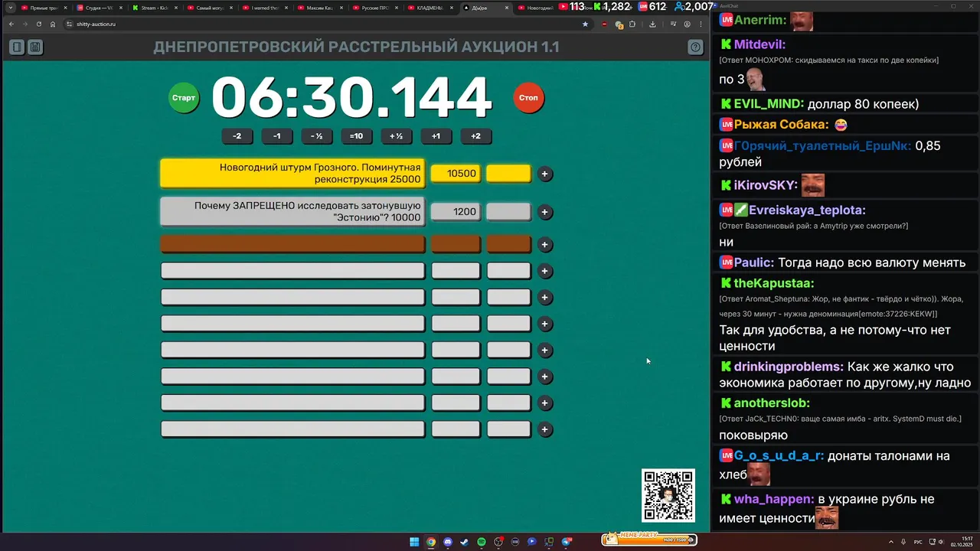Click the QR code image
980x551 pixels.
point(668,496)
